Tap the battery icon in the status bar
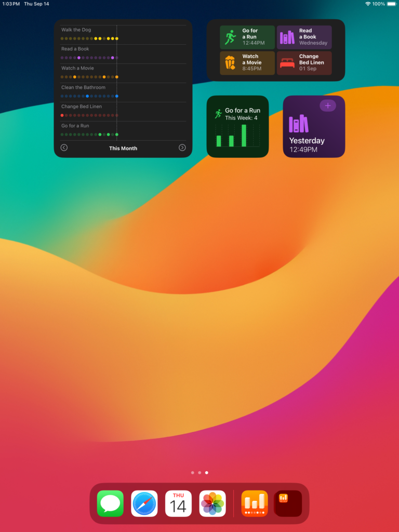This screenshot has width=399, height=532. click(392, 4)
